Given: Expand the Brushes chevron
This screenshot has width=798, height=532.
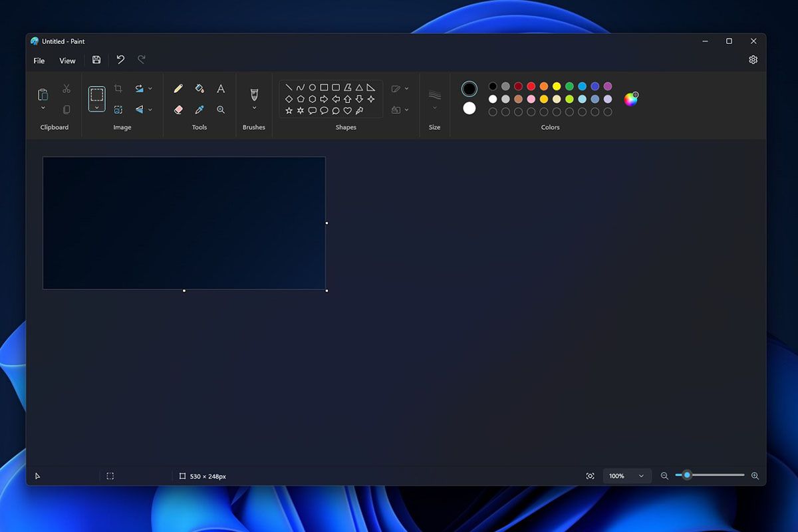Looking at the screenshot, I should coord(254,108).
